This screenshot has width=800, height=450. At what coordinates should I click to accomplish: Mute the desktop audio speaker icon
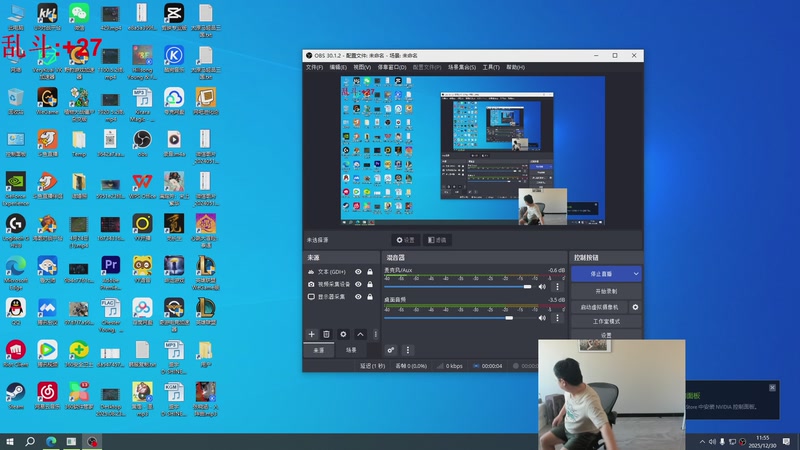[542, 318]
